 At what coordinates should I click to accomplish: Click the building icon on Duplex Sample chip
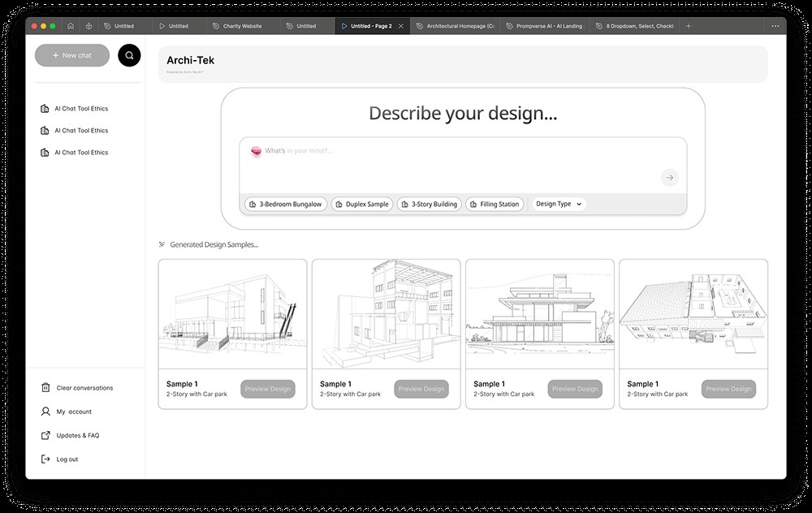(339, 205)
